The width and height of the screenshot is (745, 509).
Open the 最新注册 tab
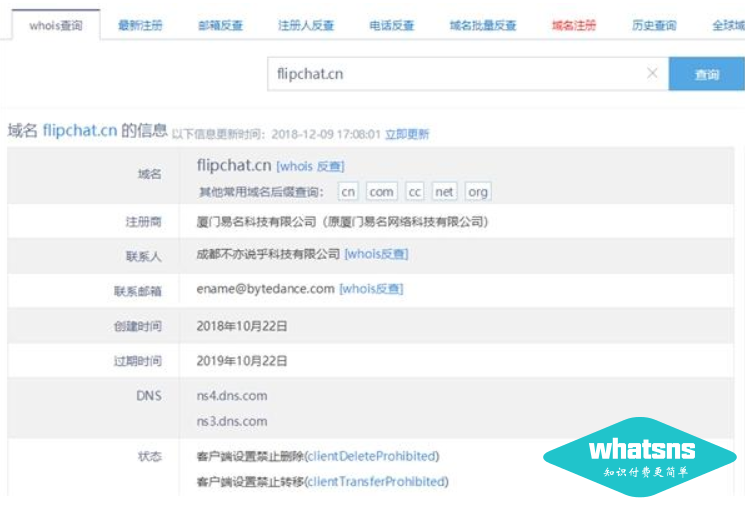coord(139,25)
